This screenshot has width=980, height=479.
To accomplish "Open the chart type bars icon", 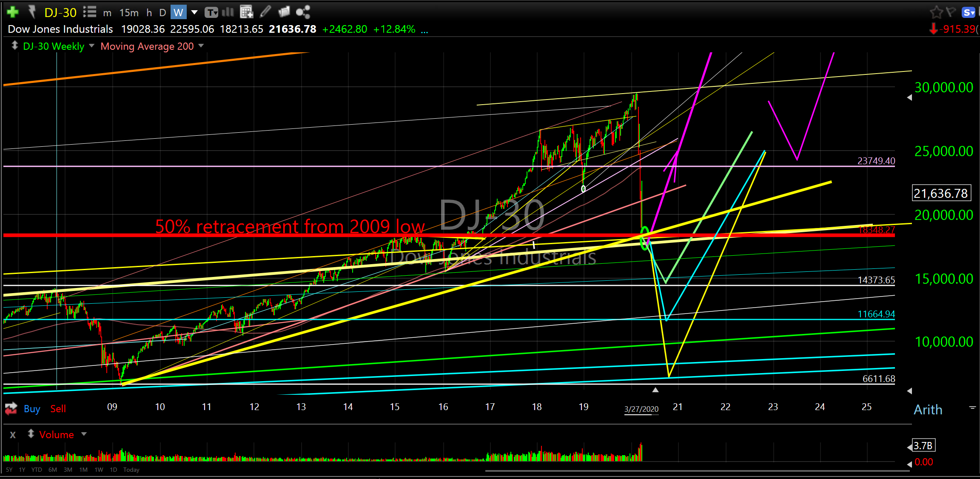I will (228, 12).
